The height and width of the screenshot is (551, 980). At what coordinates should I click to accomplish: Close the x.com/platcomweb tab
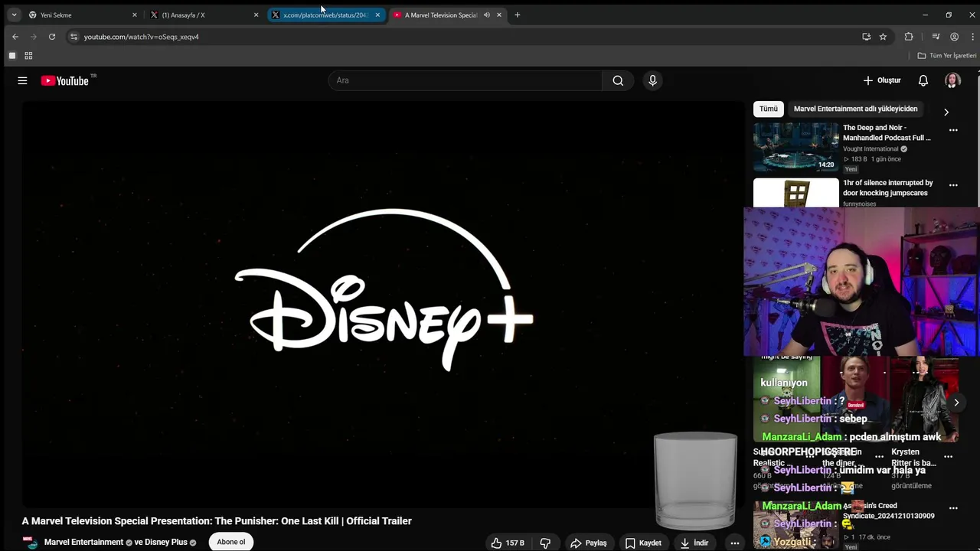[377, 15]
